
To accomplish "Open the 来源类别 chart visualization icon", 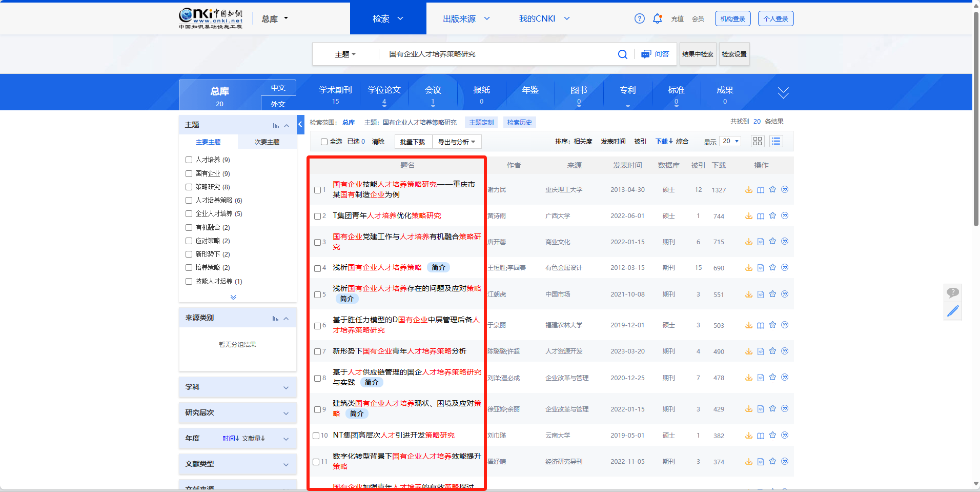I will [275, 319].
